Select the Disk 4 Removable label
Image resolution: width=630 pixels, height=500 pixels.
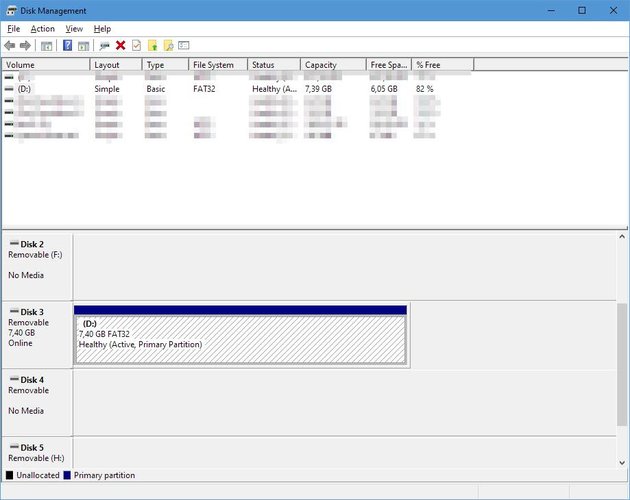[37, 402]
